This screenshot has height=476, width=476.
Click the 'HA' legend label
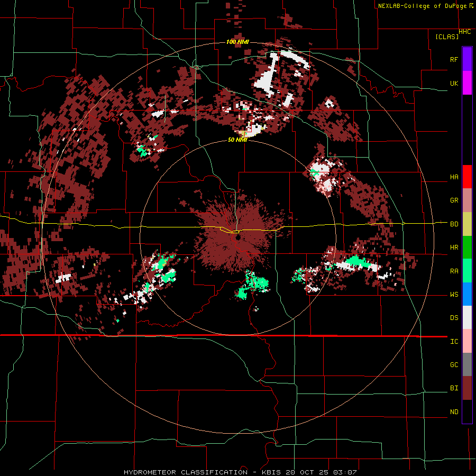[x=454, y=177]
